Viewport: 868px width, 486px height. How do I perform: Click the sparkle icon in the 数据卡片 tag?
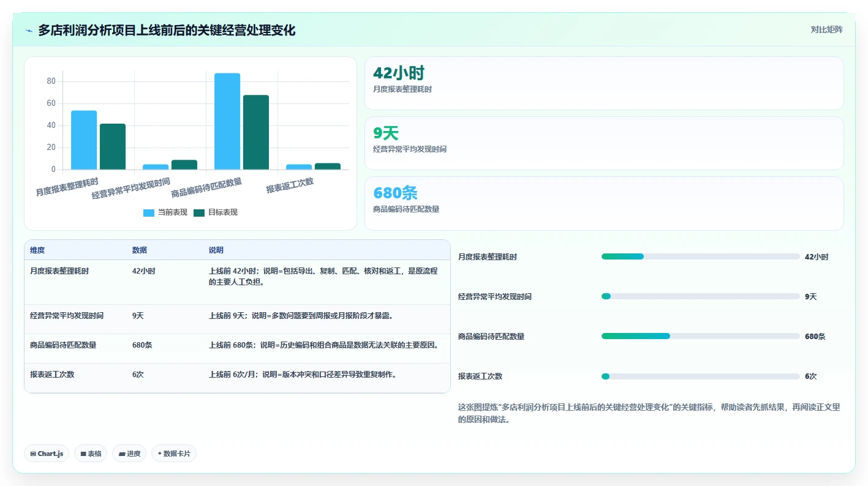(x=159, y=454)
